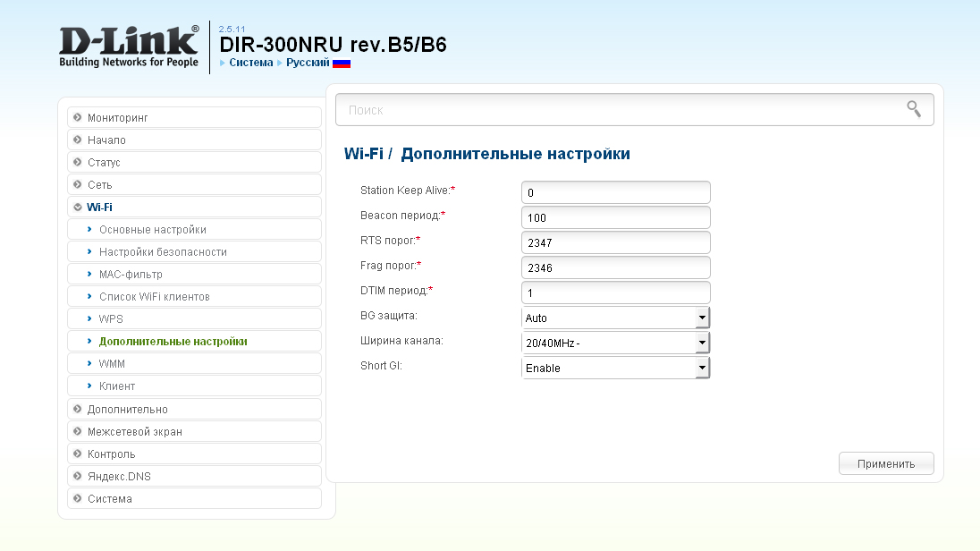Image resolution: width=980 pixels, height=551 pixels.
Task: Select Дополнительные настройки submenu item
Action: [194, 342]
